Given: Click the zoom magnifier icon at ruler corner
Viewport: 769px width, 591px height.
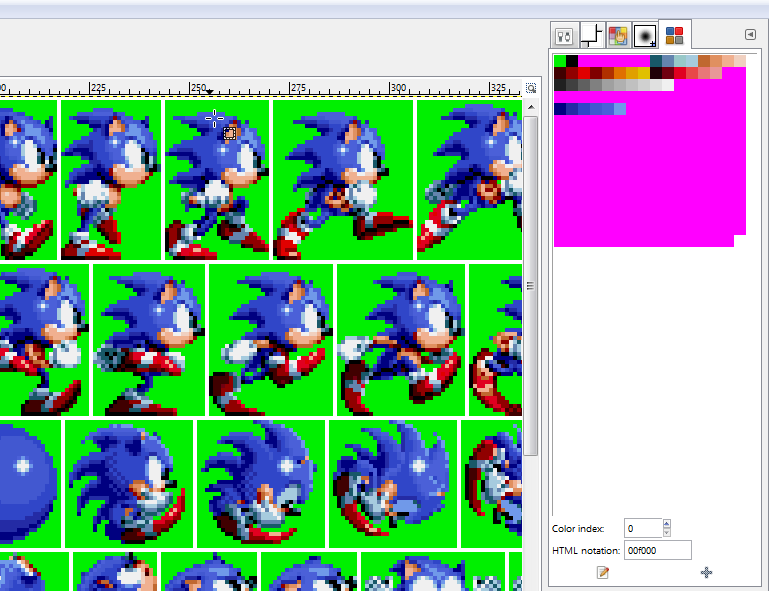Looking at the screenshot, I should coord(531,88).
